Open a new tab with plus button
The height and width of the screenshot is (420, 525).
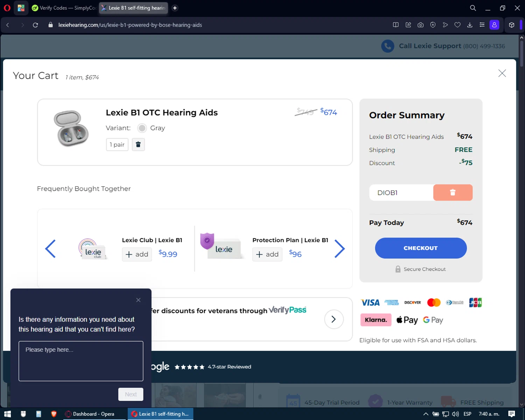(175, 8)
